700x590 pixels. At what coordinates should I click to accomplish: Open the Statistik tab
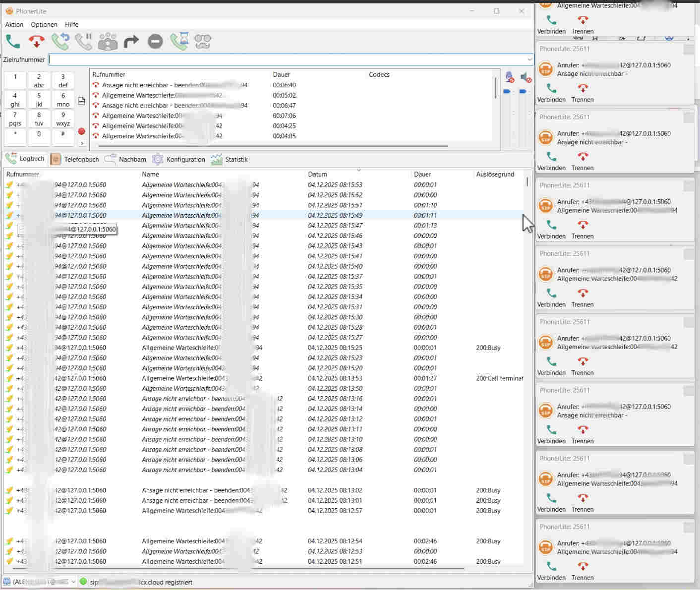230,160
